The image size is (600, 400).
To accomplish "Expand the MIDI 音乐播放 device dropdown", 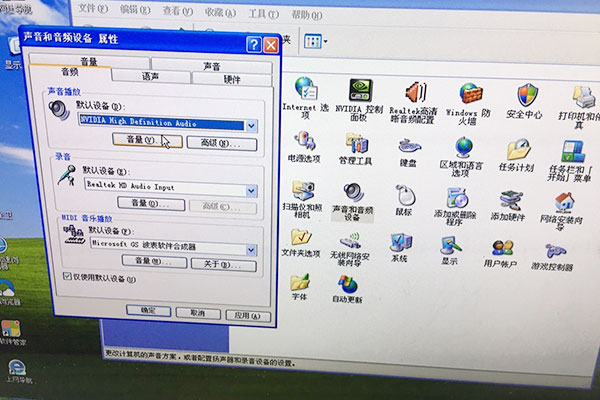I will 250,244.
